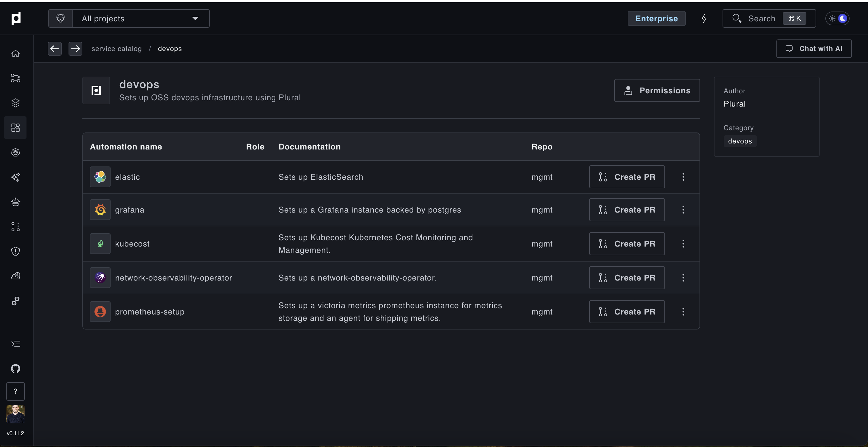Open the All projects dropdown
The image size is (868, 447).
(141, 18)
